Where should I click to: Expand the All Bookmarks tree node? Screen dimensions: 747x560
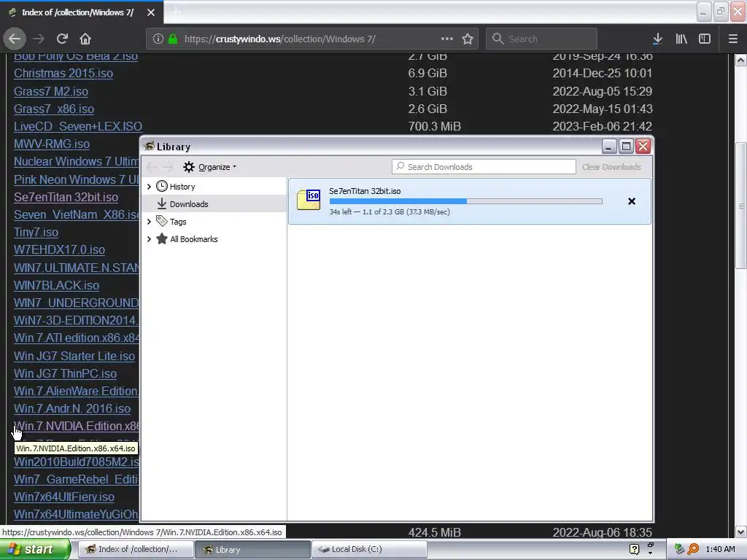click(149, 239)
